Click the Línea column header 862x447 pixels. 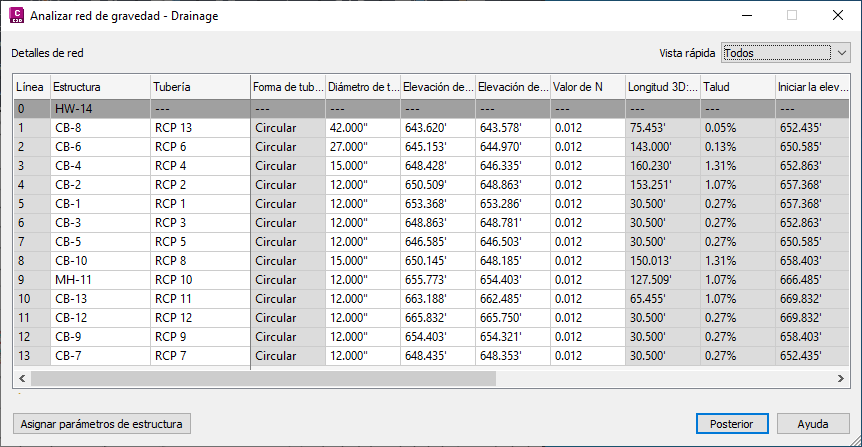[32, 87]
